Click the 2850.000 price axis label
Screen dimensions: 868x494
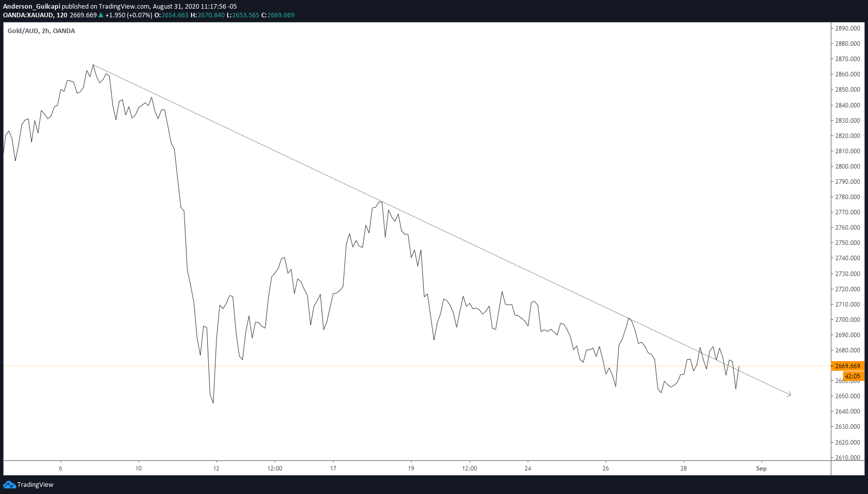tap(848, 89)
